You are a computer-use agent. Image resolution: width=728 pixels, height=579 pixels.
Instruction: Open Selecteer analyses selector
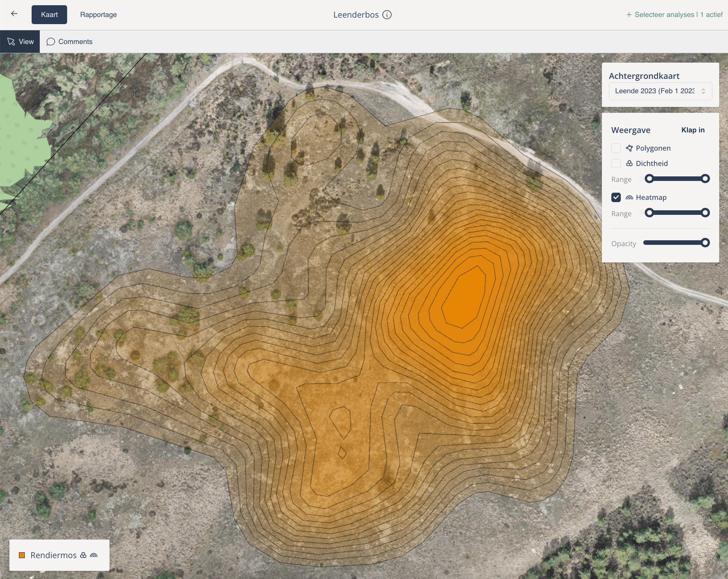click(674, 15)
